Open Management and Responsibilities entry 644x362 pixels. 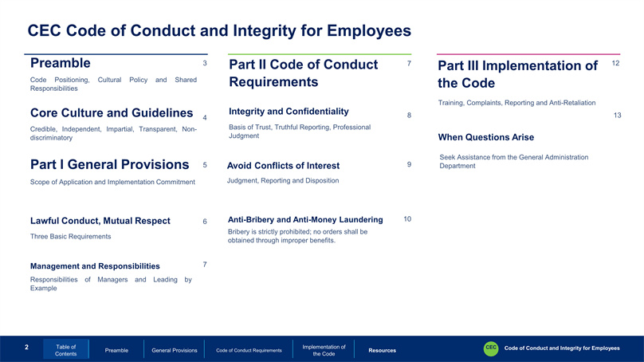(x=95, y=266)
